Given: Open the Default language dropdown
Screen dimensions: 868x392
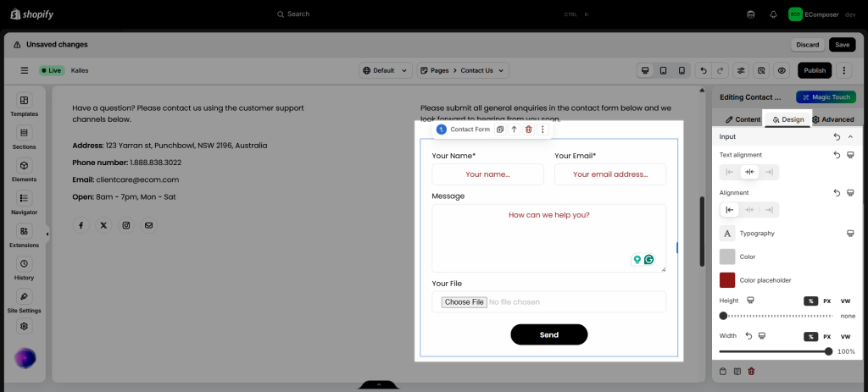Looking at the screenshot, I should 385,70.
